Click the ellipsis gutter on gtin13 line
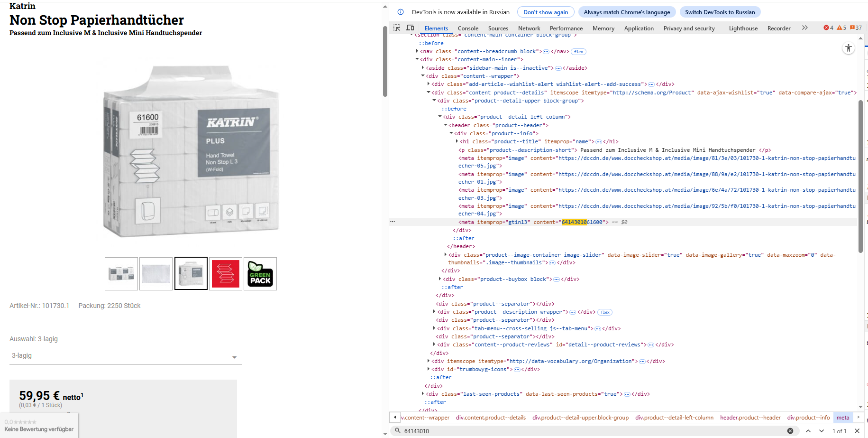 click(393, 222)
